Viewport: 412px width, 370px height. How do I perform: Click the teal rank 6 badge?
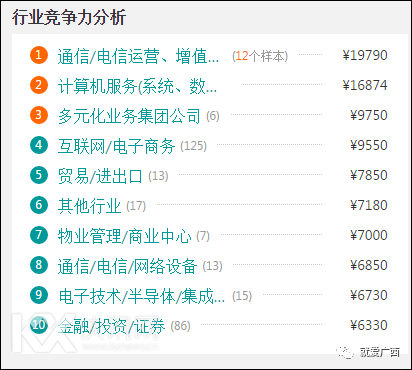[x=39, y=205]
